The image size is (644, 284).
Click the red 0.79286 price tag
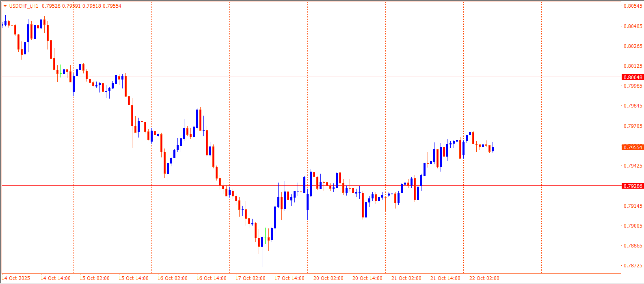pos(633,186)
